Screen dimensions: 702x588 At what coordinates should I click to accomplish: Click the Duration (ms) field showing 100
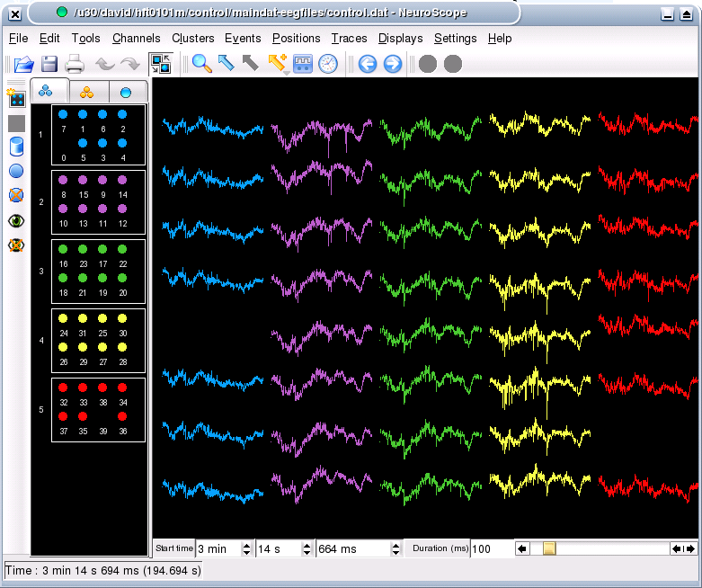pyautogui.click(x=492, y=548)
